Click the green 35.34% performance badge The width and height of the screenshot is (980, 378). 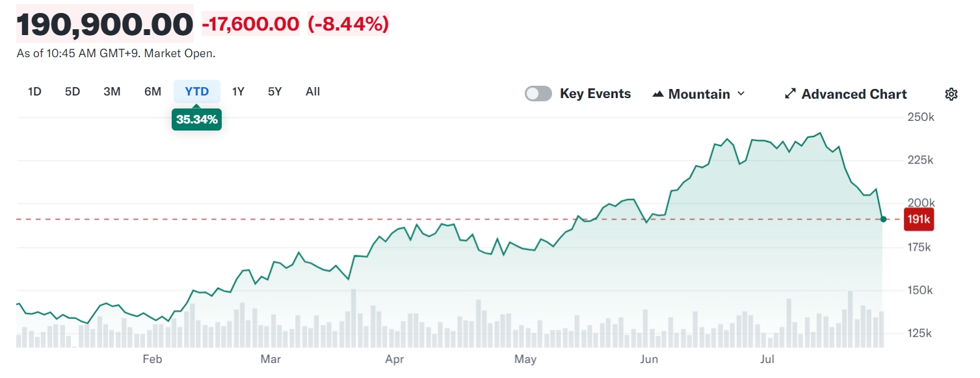point(196,120)
